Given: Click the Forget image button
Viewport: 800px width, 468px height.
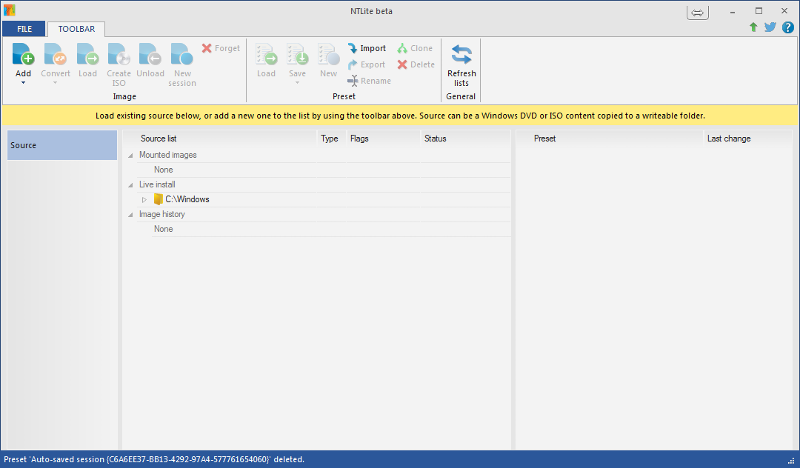Looking at the screenshot, I should pyautogui.click(x=220, y=48).
